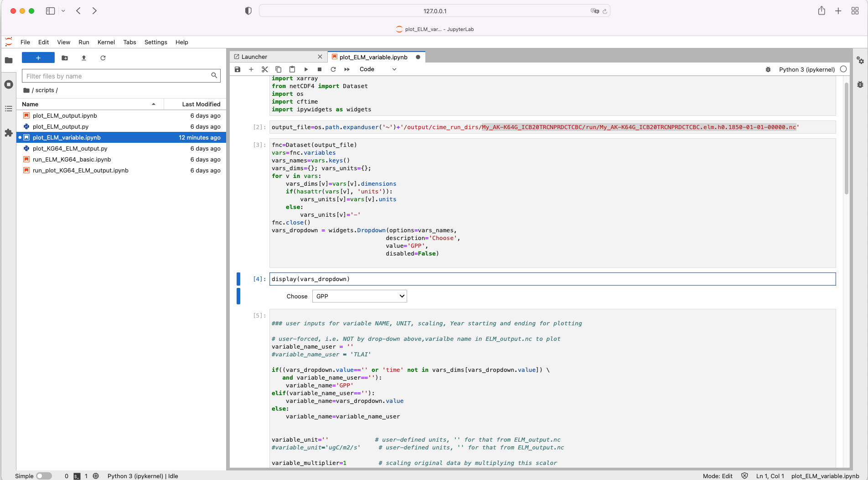Open Safari tab overview grid icon
868x480 pixels.
855,11
